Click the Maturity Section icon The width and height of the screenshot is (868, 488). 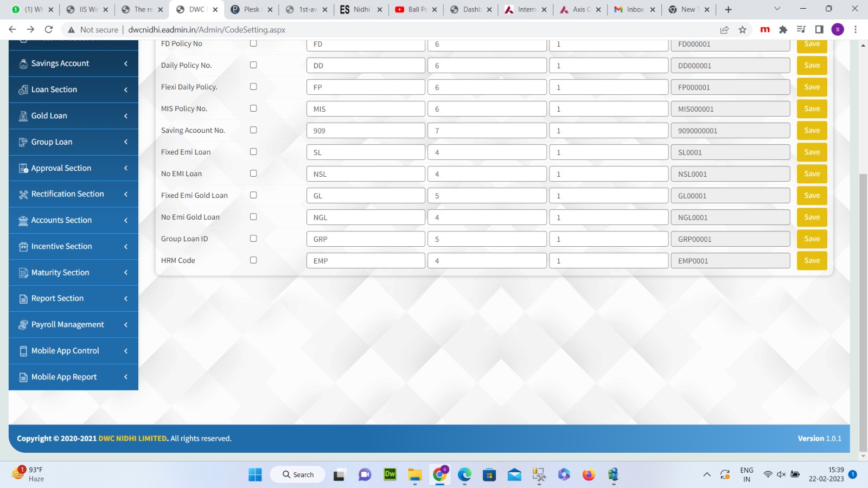[x=23, y=273]
